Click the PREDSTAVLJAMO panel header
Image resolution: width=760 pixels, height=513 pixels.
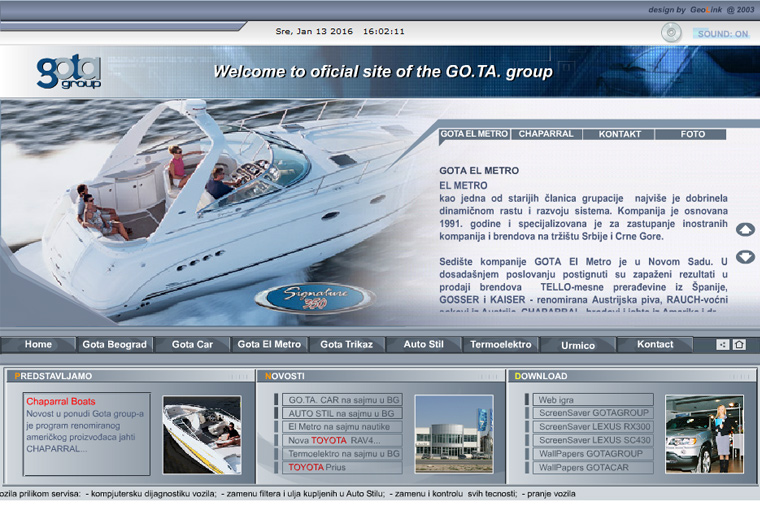pyautogui.click(x=130, y=376)
